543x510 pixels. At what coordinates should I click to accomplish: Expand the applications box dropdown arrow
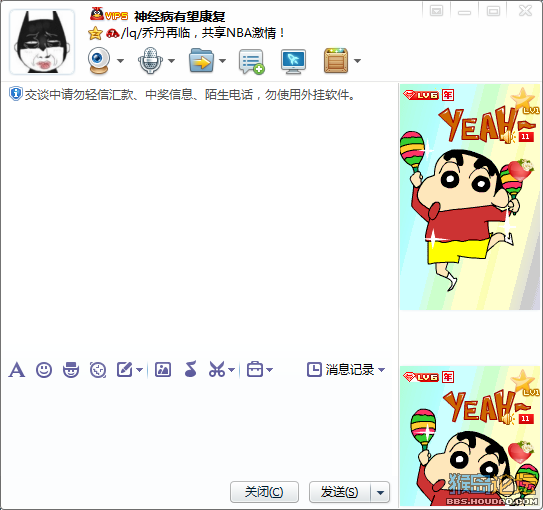(357, 61)
